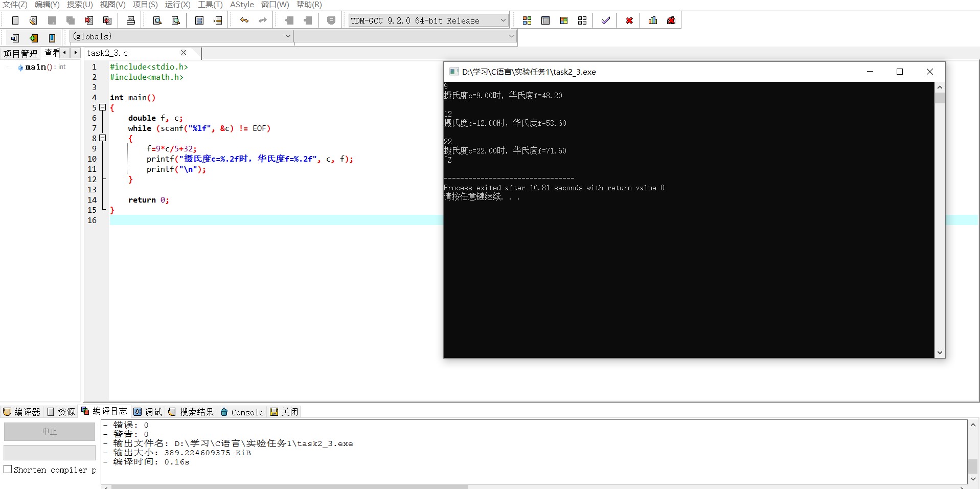
Task: Click the Insert snippet icon in second toolbar row
Action: pos(15,38)
